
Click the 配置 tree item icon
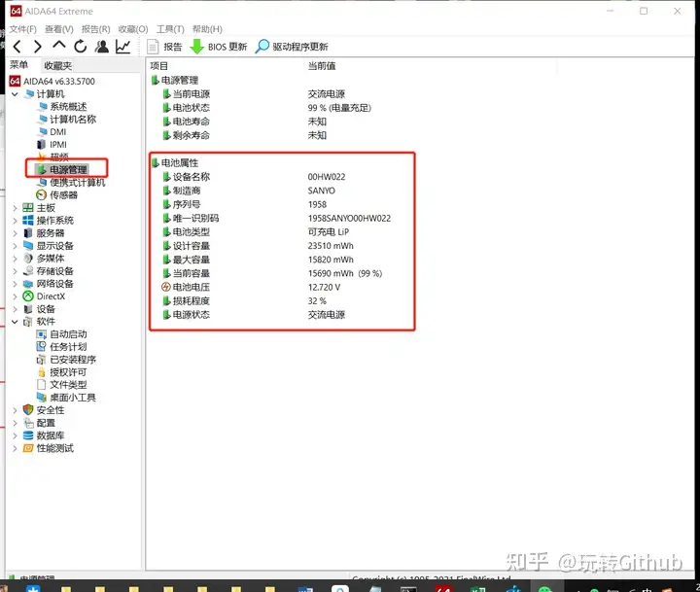pyautogui.click(x=28, y=423)
